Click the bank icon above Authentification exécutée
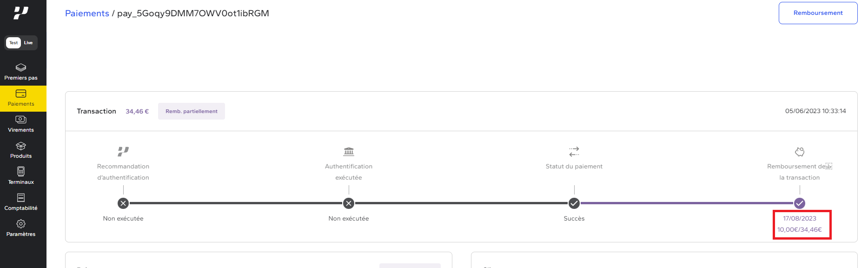868x268 pixels. [x=349, y=152]
